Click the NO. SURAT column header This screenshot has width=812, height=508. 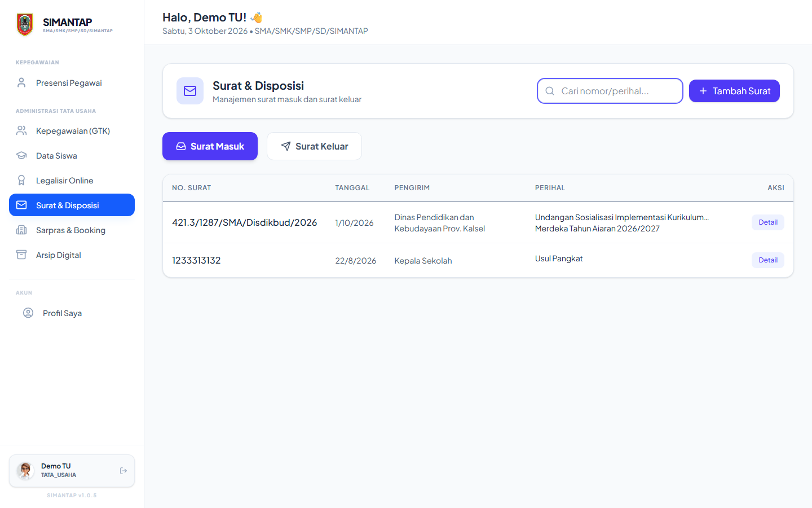coord(192,188)
